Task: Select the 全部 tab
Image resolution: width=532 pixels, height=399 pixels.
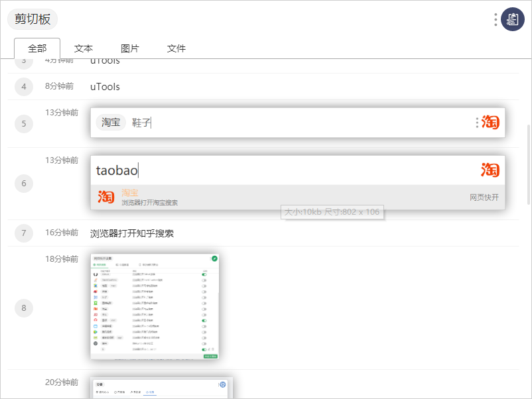Action: 37,48
